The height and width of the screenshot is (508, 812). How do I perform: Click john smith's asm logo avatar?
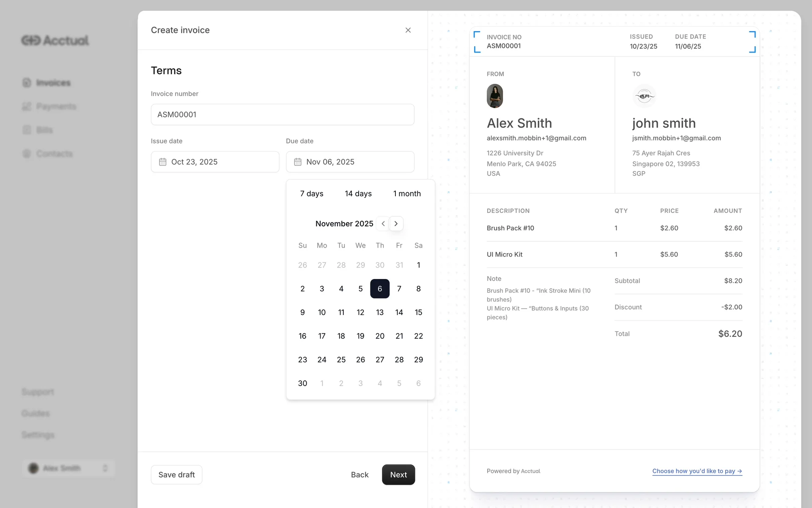(644, 96)
